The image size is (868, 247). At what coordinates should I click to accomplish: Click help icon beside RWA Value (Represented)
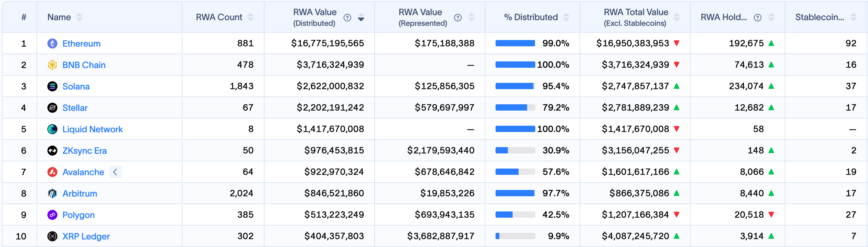458,18
